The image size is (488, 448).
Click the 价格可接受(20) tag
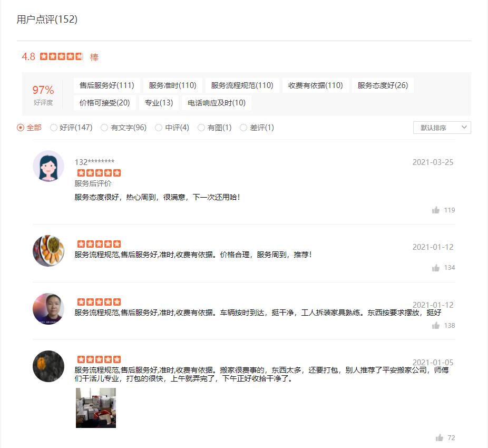pyautogui.click(x=104, y=103)
